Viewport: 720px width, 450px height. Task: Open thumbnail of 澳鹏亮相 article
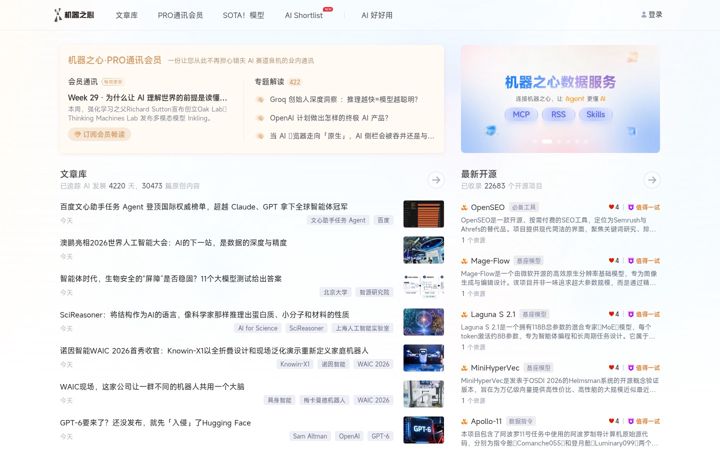point(423,250)
